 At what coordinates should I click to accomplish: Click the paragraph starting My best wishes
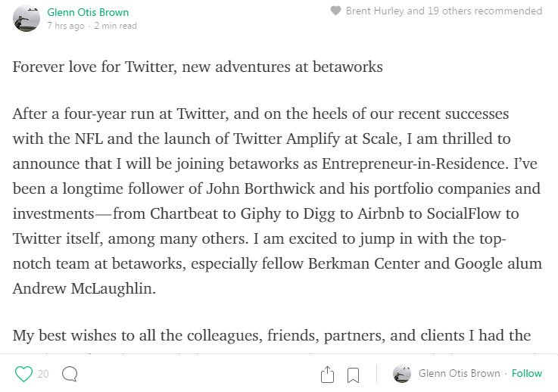click(x=272, y=335)
